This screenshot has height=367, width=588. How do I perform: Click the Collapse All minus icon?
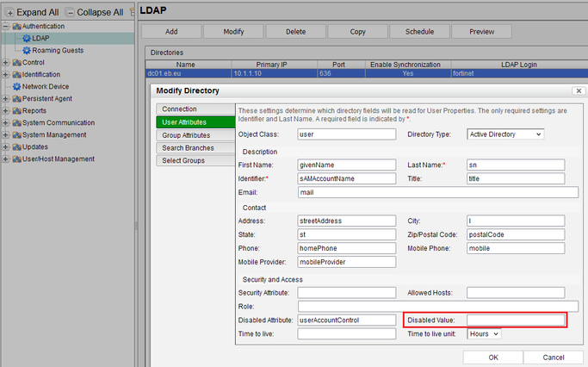click(70, 13)
